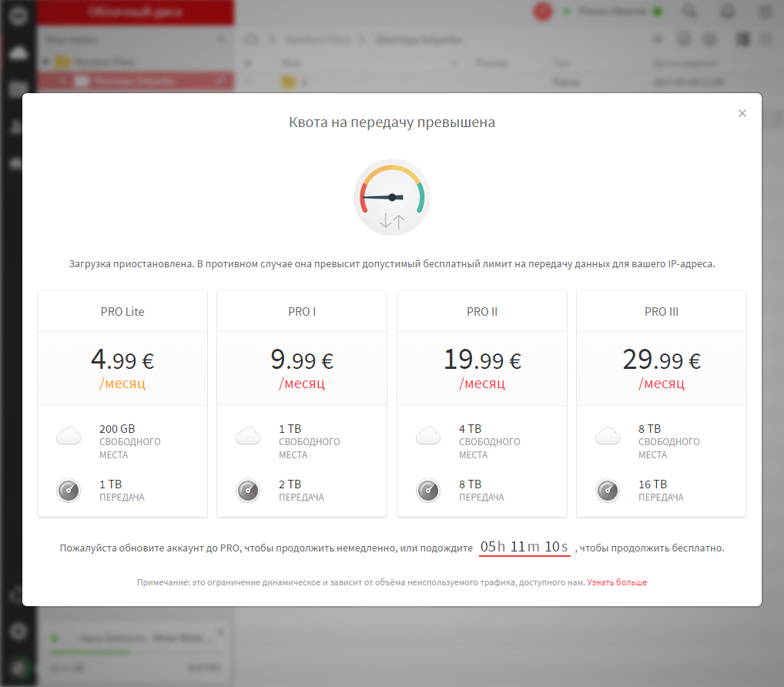Click the '/месяц' label under 29.99 €
The width and height of the screenshot is (784, 687).
(x=662, y=384)
